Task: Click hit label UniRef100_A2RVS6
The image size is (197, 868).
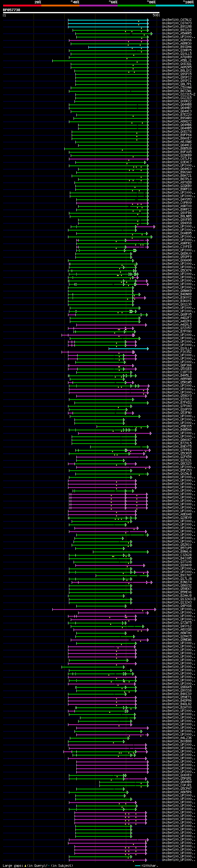Action: coord(177,40)
